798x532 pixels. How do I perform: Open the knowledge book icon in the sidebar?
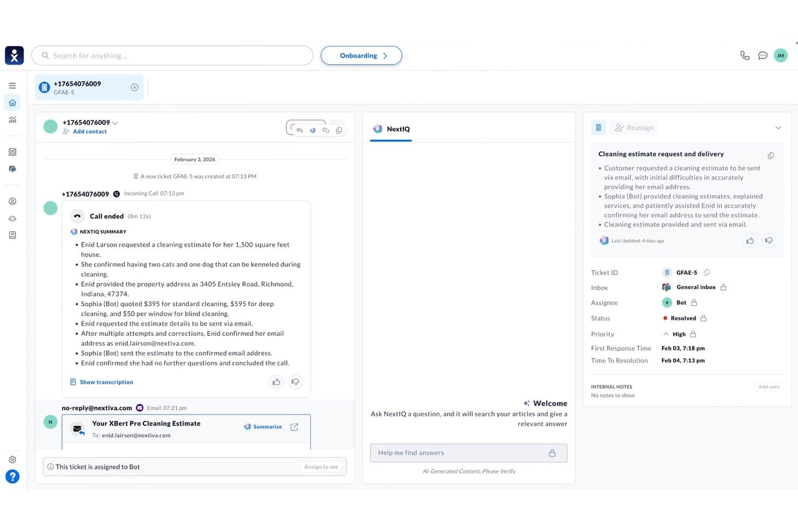[12, 235]
